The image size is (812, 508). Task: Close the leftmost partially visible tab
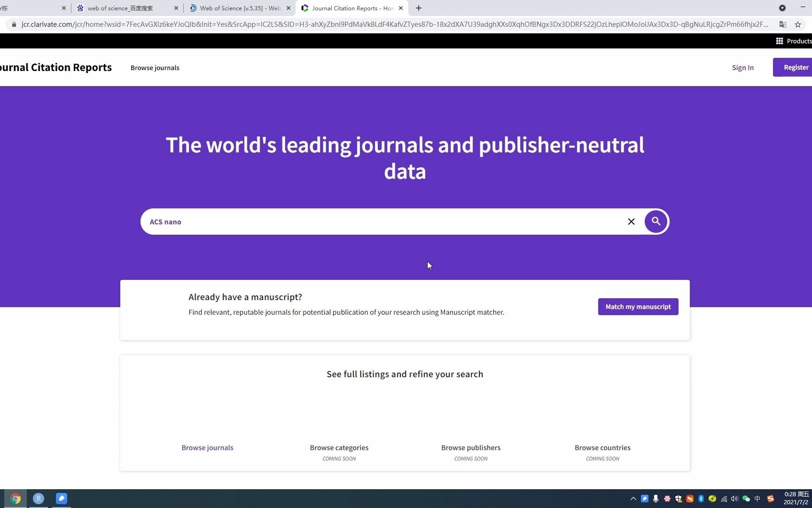[x=64, y=8]
